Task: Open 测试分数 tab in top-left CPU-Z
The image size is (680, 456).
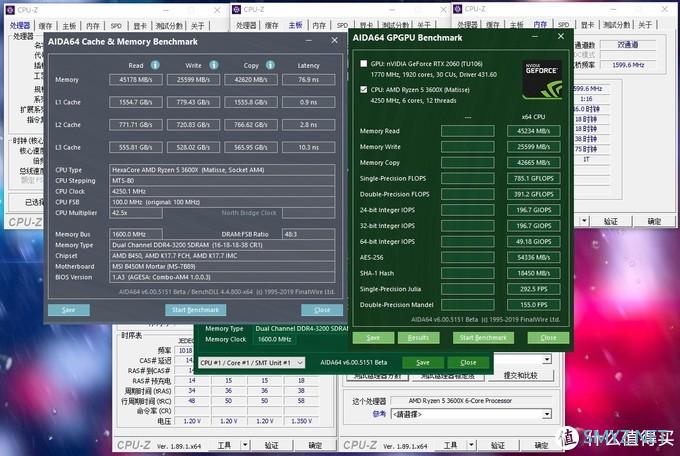Action: click(x=169, y=26)
